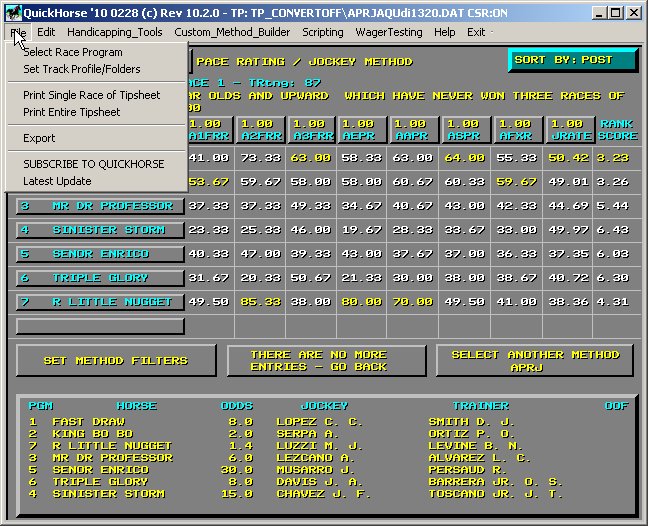The width and height of the screenshot is (648, 526).
Task: Click Set Track Profile/Folders menu entry
Action: [x=82, y=69]
